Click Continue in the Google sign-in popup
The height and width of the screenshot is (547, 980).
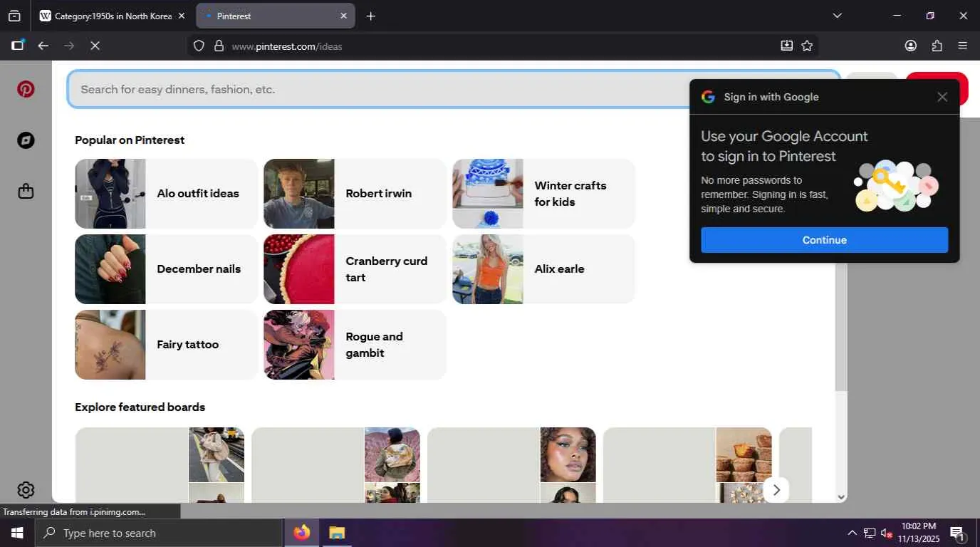(824, 240)
